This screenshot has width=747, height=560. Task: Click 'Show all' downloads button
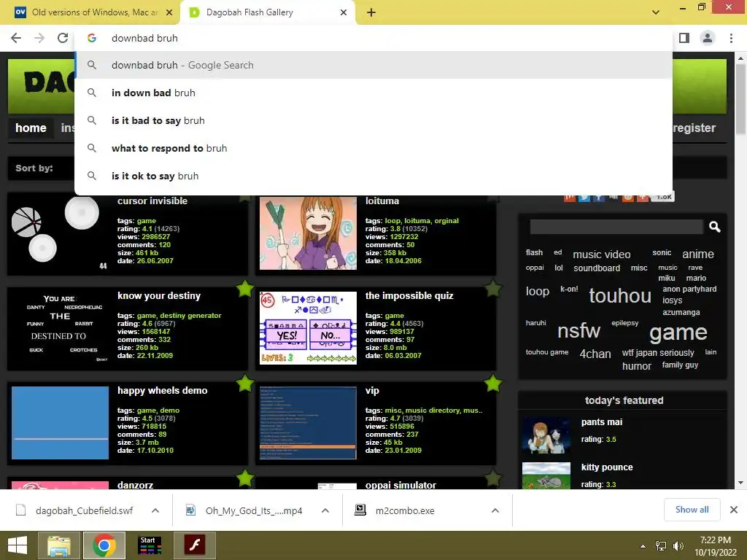692,510
